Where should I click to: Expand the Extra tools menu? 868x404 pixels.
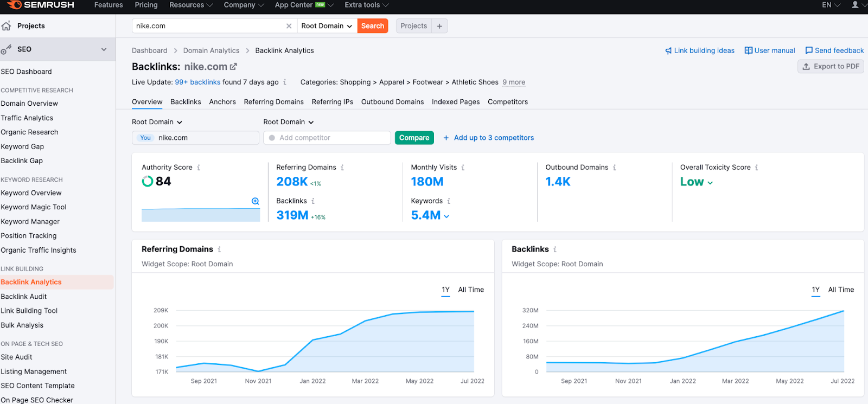point(367,5)
